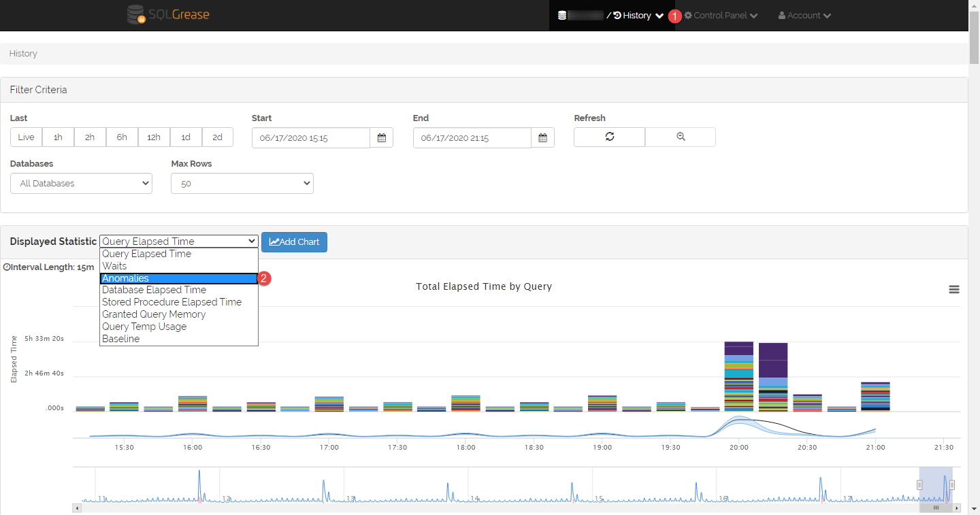The width and height of the screenshot is (980, 515).
Task: Click the page scrollbar up arrow
Action: tap(974, 6)
